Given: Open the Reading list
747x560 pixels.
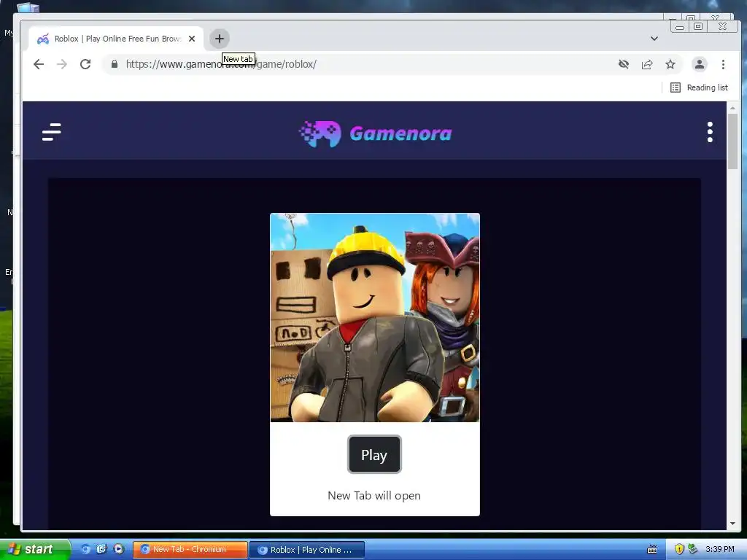Looking at the screenshot, I should pos(699,87).
